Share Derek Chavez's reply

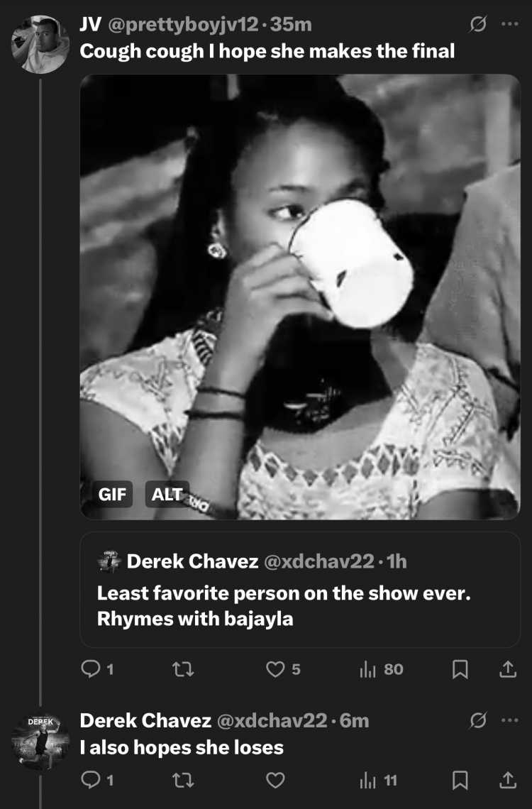tap(508, 780)
